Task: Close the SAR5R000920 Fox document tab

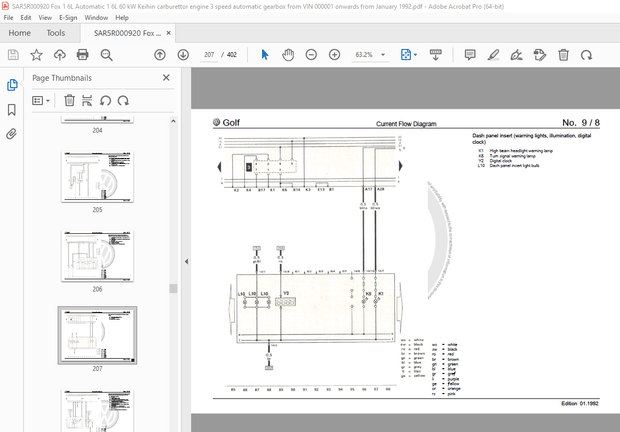Action: point(169,33)
